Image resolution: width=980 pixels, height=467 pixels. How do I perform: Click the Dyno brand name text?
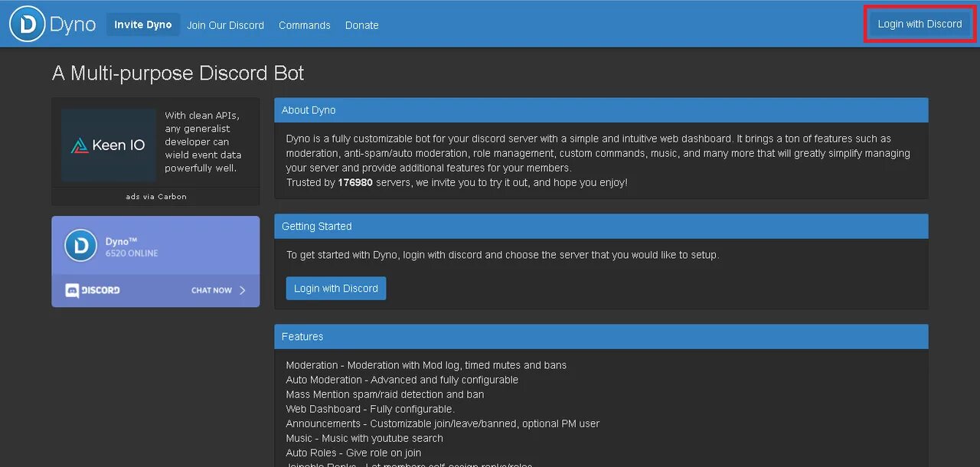[73, 24]
